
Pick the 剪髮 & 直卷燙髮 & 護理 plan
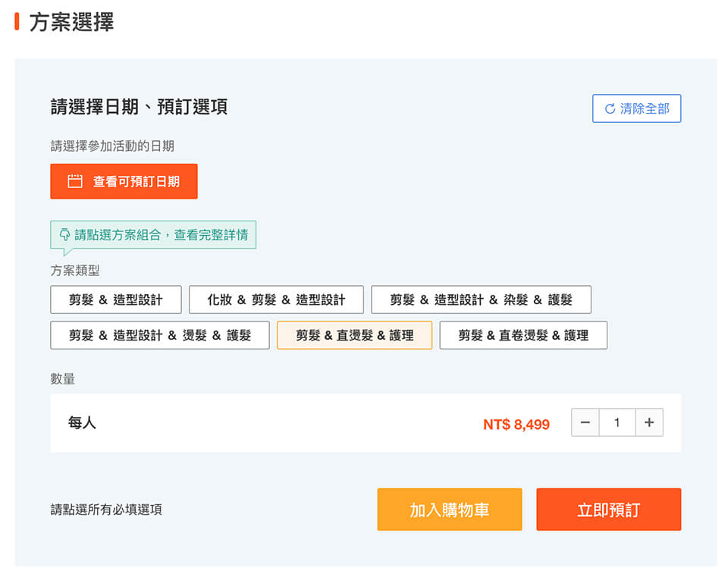tap(523, 335)
